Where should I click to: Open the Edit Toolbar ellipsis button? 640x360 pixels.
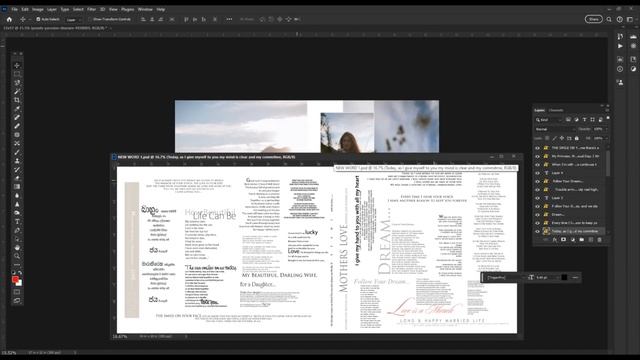tap(17, 264)
